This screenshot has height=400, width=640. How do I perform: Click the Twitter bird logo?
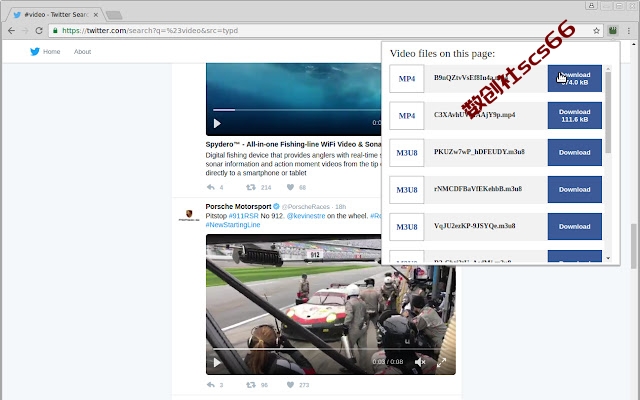[35, 51]
